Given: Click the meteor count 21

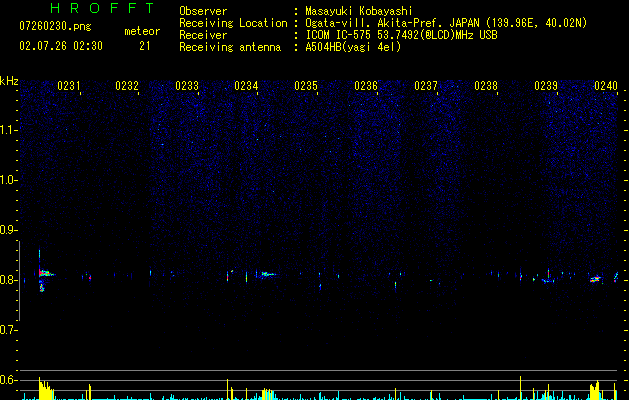Looking at the screenshot, I should tap(144, 46).
